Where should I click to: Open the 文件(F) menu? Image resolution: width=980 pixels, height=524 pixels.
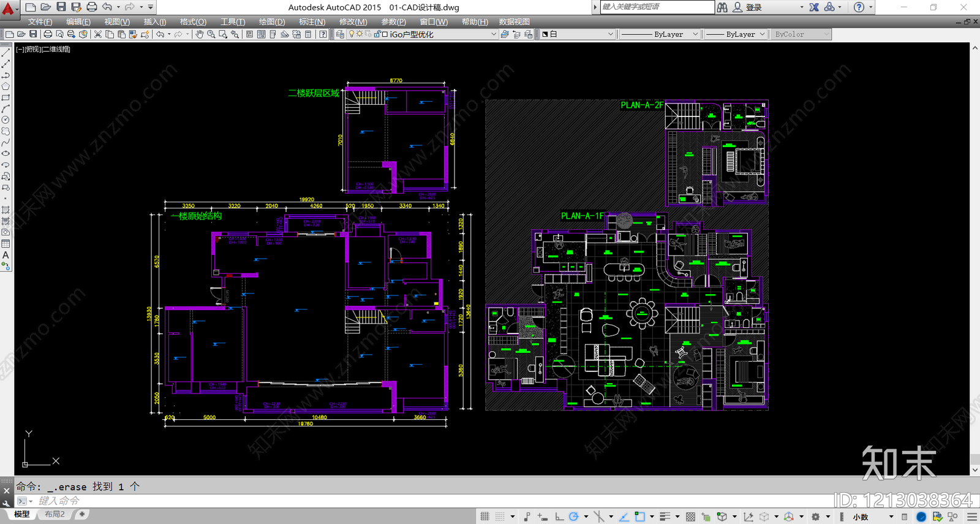tap(40, 21)
